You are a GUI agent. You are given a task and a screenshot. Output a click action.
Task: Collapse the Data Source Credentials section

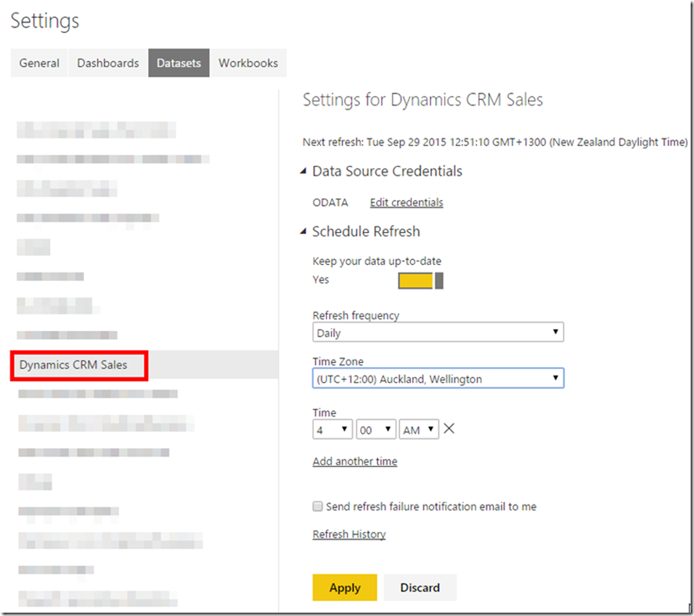pos(303,171)
